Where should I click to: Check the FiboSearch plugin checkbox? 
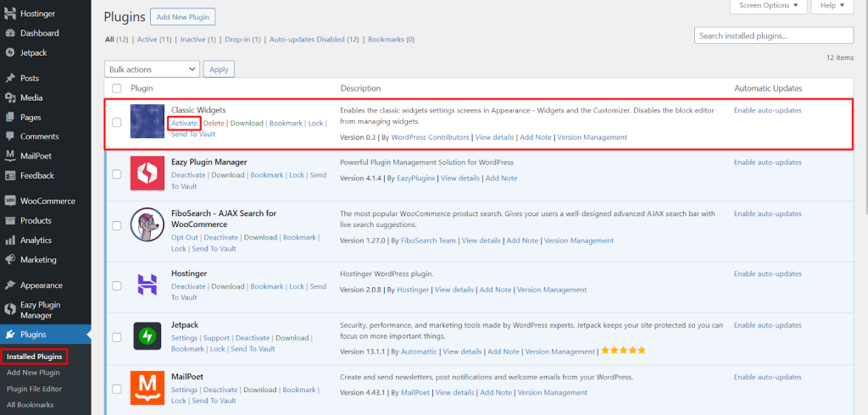pyautogui.click(x=117, y=226)
